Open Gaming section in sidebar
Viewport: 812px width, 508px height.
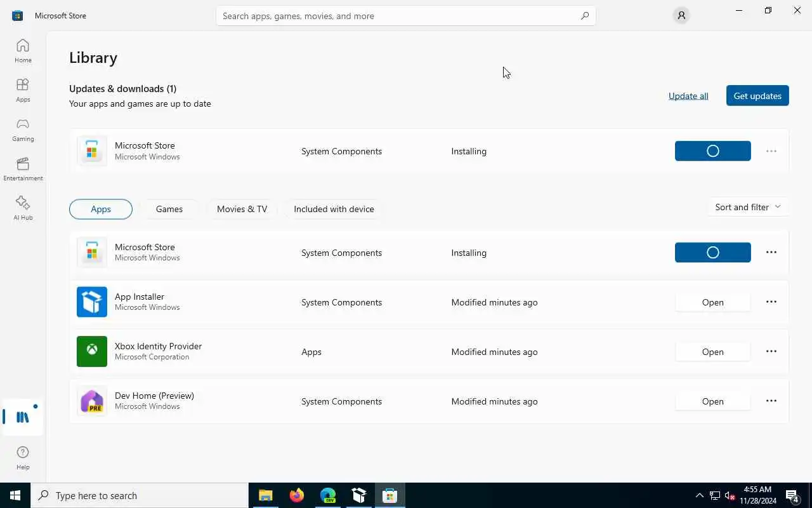(23, 130)
